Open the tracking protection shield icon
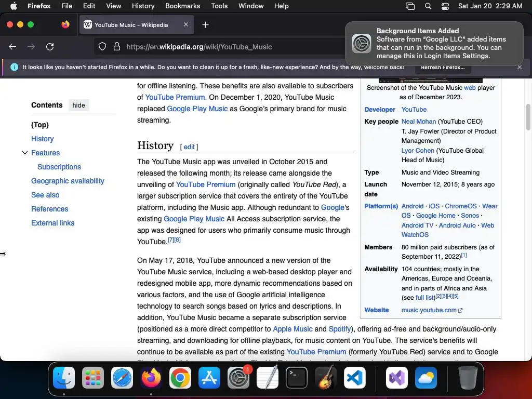Image resolution: width=532 pixels, height=399 pixels. [x=102, y=47]
